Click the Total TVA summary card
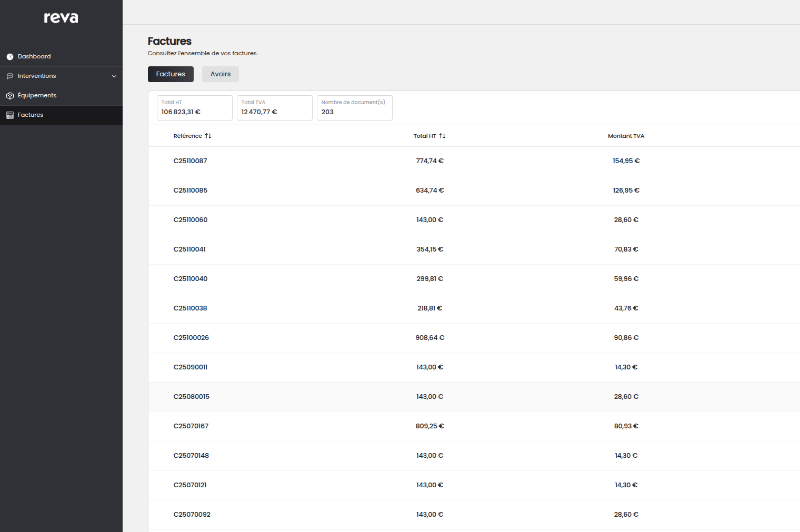This screenshot has width=800, height=532. coord(274,108)
